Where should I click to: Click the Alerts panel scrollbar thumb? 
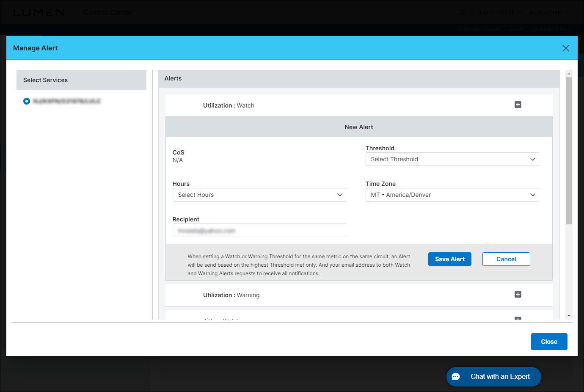569,150
